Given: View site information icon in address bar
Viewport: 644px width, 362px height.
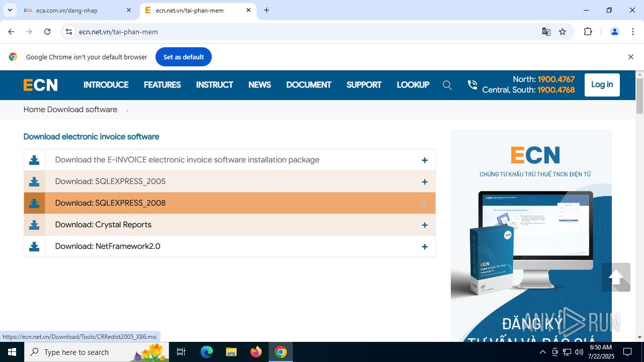Looking at the screenshot, I should [x=69, y=32].
